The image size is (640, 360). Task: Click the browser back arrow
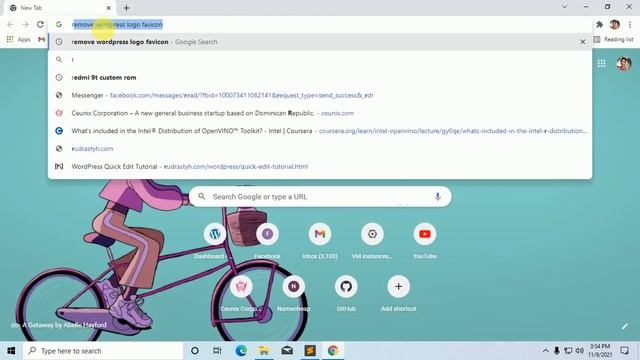[x=10, y=24]
